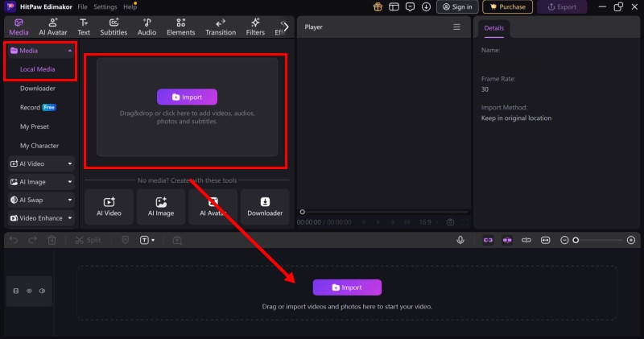Toggle the preview axis button
The image size is (644, 339).
click(526, 240)
